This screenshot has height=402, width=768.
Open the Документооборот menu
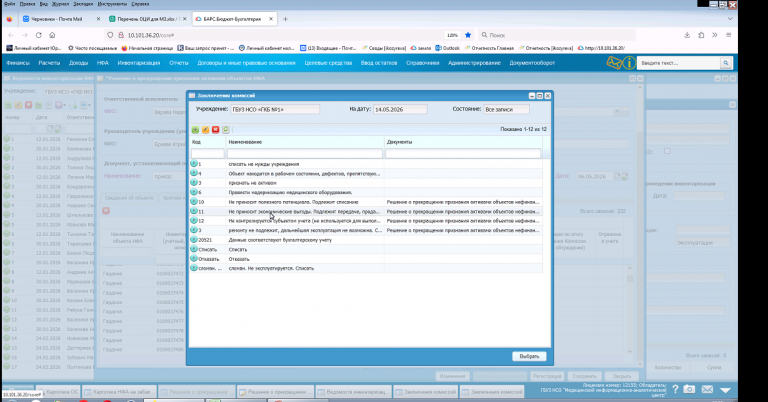[532, 63]
